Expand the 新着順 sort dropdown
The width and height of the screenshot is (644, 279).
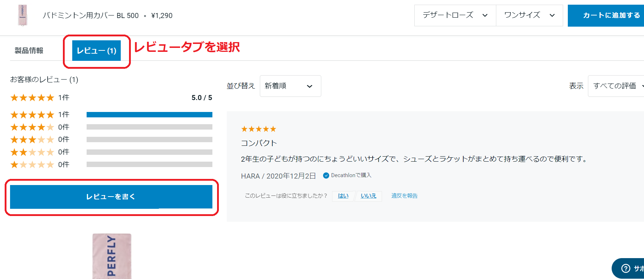[x=290, y=86]
